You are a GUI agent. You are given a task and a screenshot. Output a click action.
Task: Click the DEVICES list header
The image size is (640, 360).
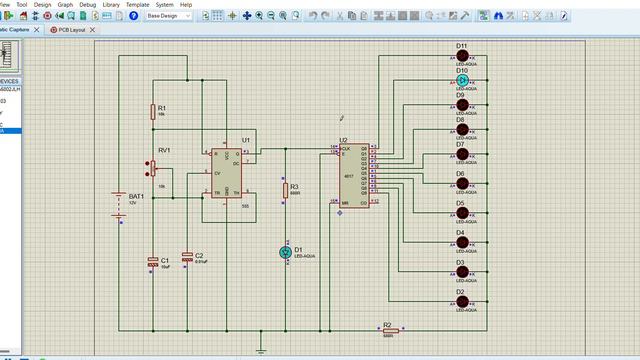coord(10,81)
